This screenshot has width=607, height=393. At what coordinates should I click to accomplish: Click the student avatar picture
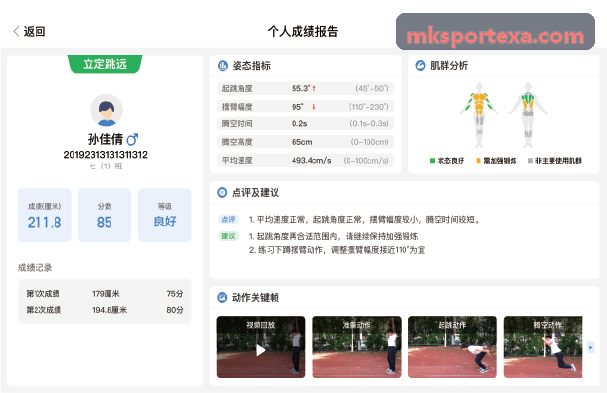tap(106, 110)
